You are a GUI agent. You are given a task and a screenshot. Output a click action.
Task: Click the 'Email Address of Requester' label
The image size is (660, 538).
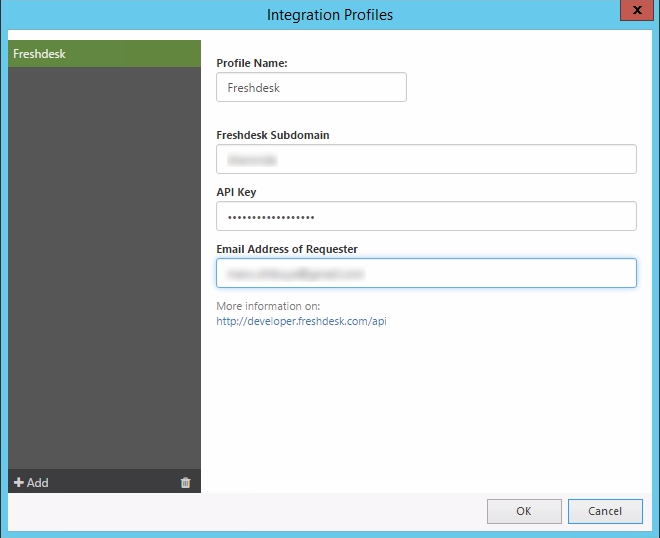[x=287, y=249]
